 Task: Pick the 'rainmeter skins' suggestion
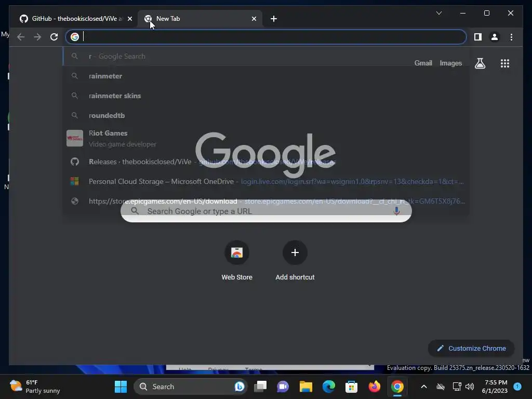[266, 96]
